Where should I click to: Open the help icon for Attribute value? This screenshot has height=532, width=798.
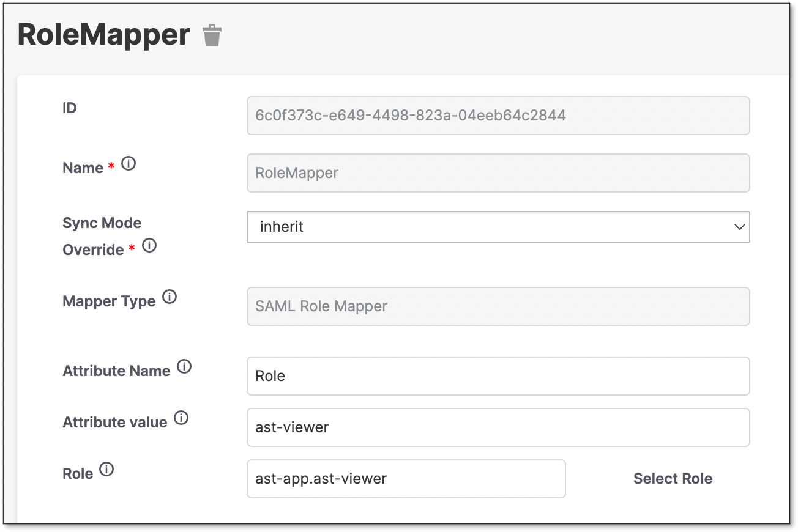181,418
